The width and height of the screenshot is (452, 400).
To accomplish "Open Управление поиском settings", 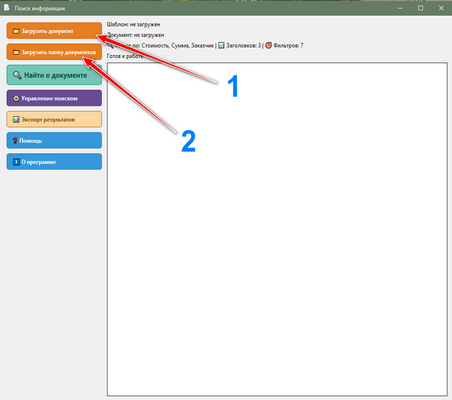I will coord(54,98).
